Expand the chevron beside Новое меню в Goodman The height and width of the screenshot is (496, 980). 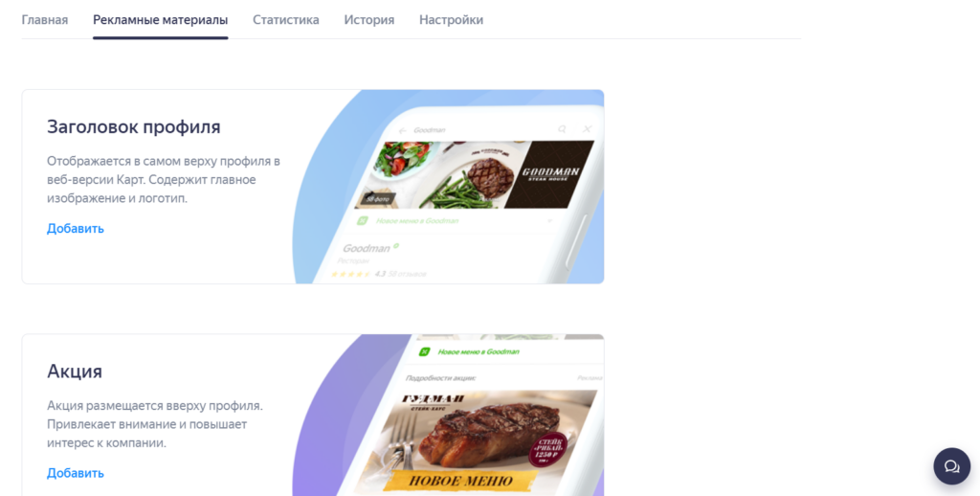(x=549, y=221)
